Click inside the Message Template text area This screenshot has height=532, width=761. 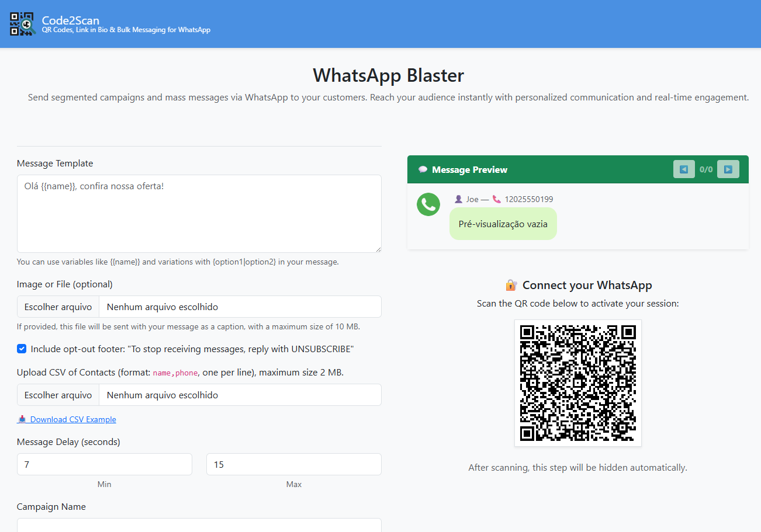[x=199, y=213]
